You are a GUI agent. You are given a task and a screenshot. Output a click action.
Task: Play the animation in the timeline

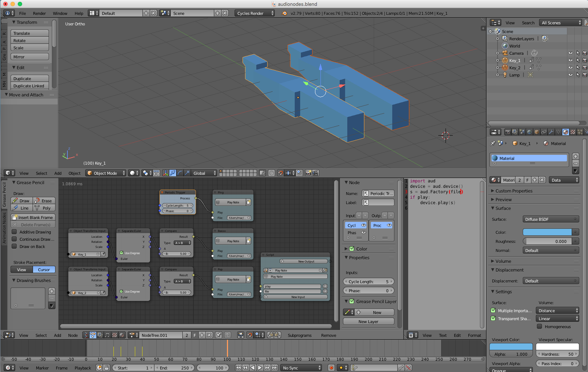(260, 368)
